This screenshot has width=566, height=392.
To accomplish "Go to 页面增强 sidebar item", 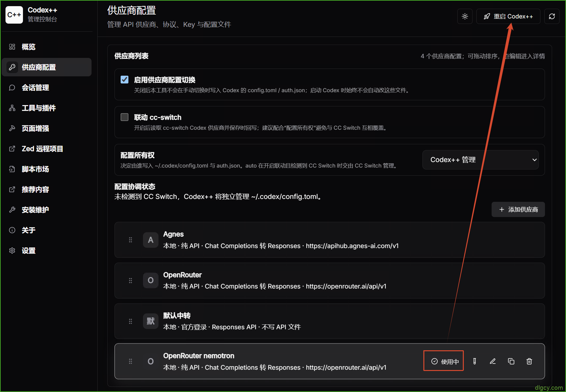I will point(47,128).
